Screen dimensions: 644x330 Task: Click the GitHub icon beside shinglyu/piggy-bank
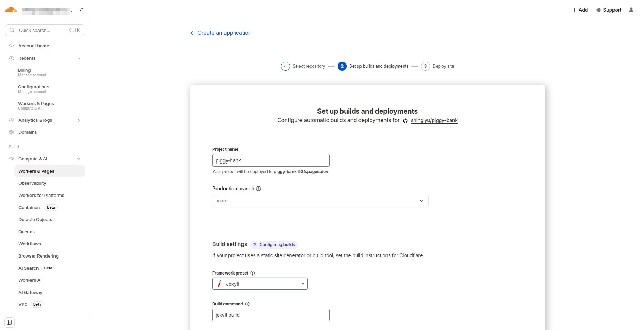[x=405, y=120]
